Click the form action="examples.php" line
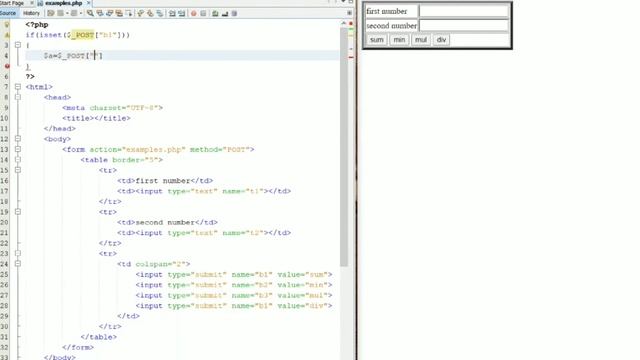Image resolution: width=640 pixels, height=360 pixels. coord(158,149)
